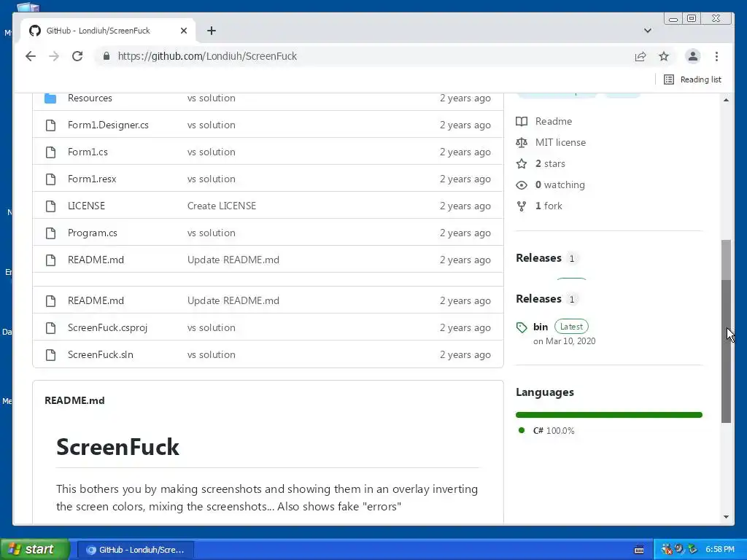Open Chrome's three-dot menu
The width and height of the screenshot is (747, 560).
pos(716,56)
